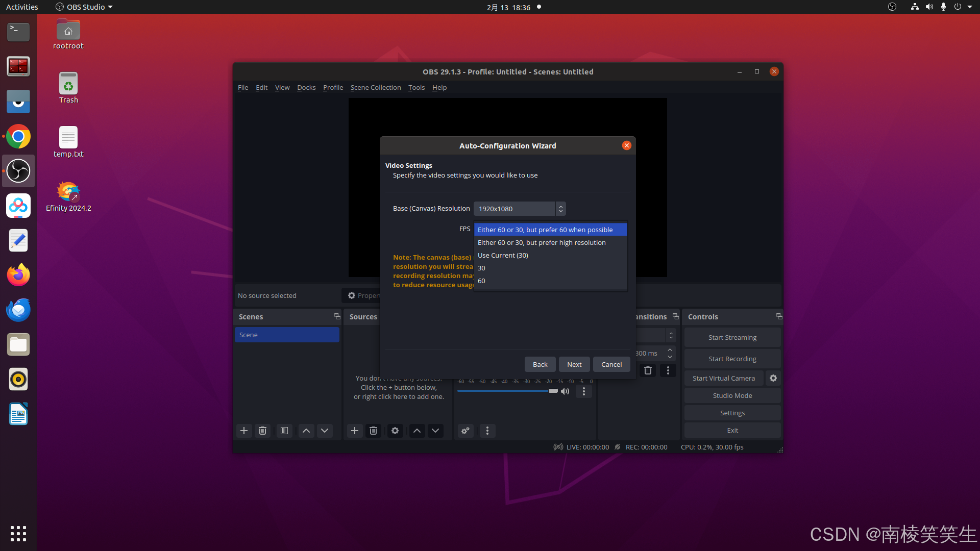Select the Scene item in Scenes list
This screenshot has width=980, height=551.
pyautogui.click(x=286, y=335)
